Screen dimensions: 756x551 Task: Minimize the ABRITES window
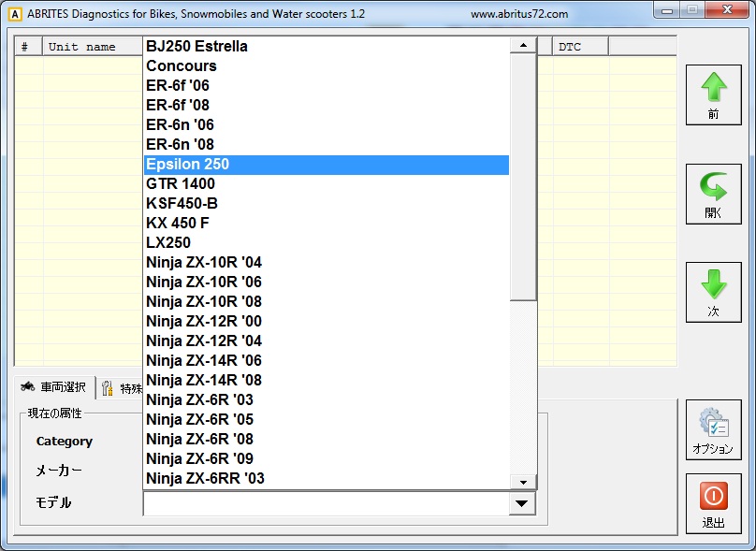[667, 10]
